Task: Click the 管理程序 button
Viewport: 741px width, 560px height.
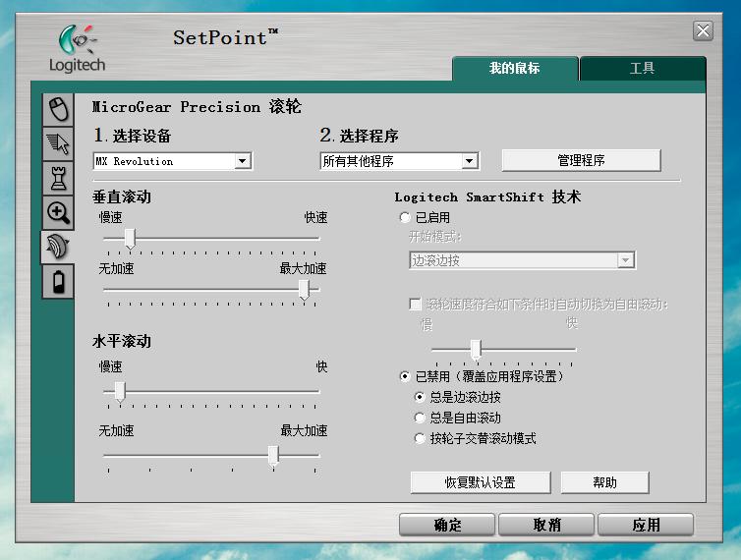Action: [581, 161]
